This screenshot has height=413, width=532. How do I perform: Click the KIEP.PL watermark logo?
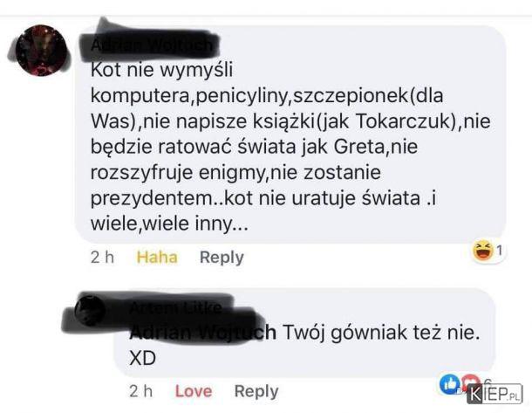click(494, 395)
